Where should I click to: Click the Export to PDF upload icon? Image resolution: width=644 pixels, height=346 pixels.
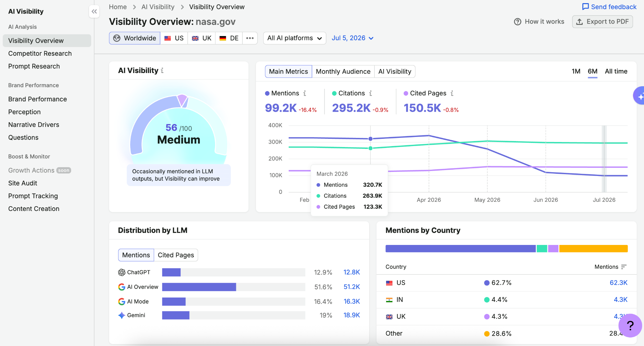pos(580,22)
